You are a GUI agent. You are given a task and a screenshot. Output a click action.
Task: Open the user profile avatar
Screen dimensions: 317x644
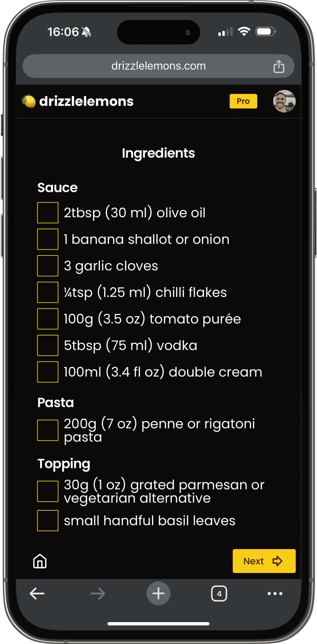pyautogui.click(x=284, y=101)
